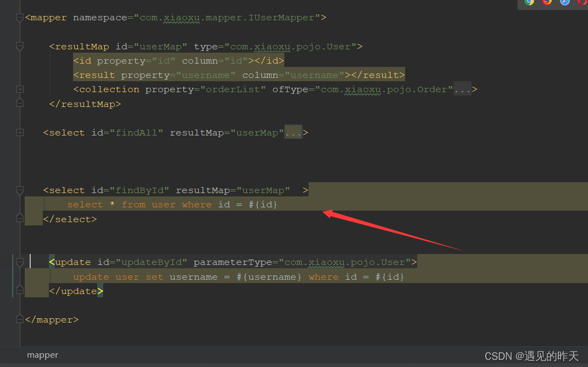Click the closing </update> tag text
588x367 pixels.
coord(76,291)
